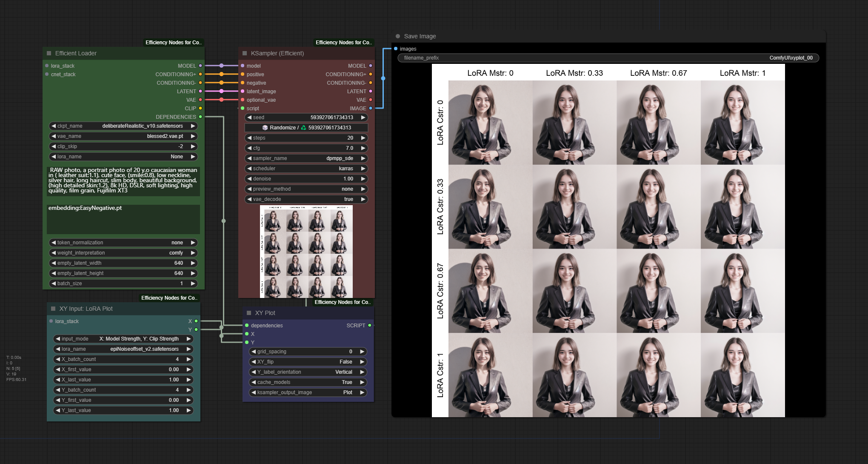
Task: Click the scheduler karras right arrow
Action: [x=363, y=169]
